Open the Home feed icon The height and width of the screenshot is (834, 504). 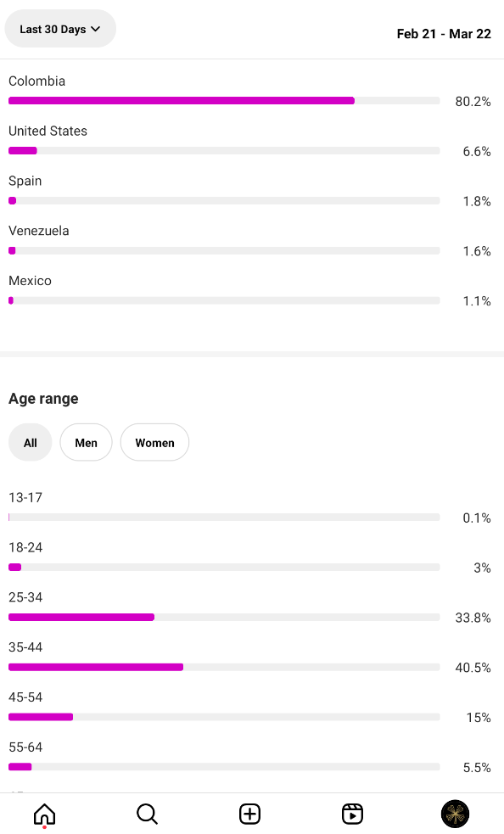tap(45, 814)
